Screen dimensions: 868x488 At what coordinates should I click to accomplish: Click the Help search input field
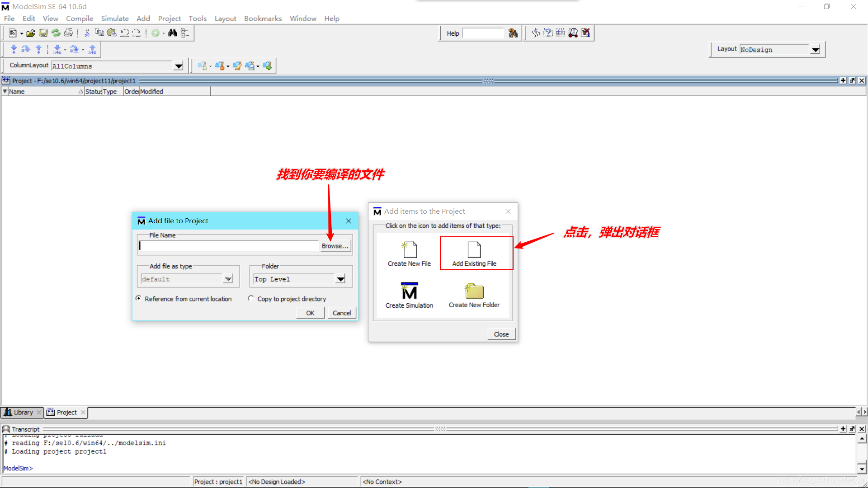click(483, 33)
